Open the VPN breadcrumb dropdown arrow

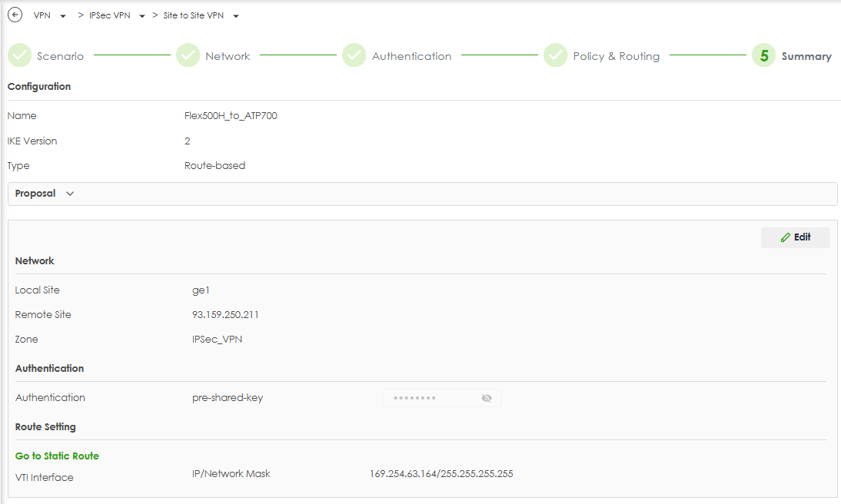tap(63, 16)
